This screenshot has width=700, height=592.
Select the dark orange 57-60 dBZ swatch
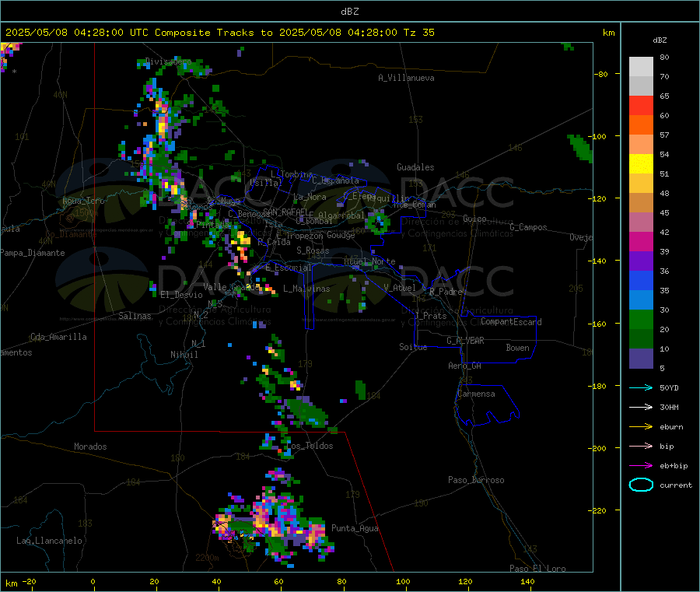(641, 125)
